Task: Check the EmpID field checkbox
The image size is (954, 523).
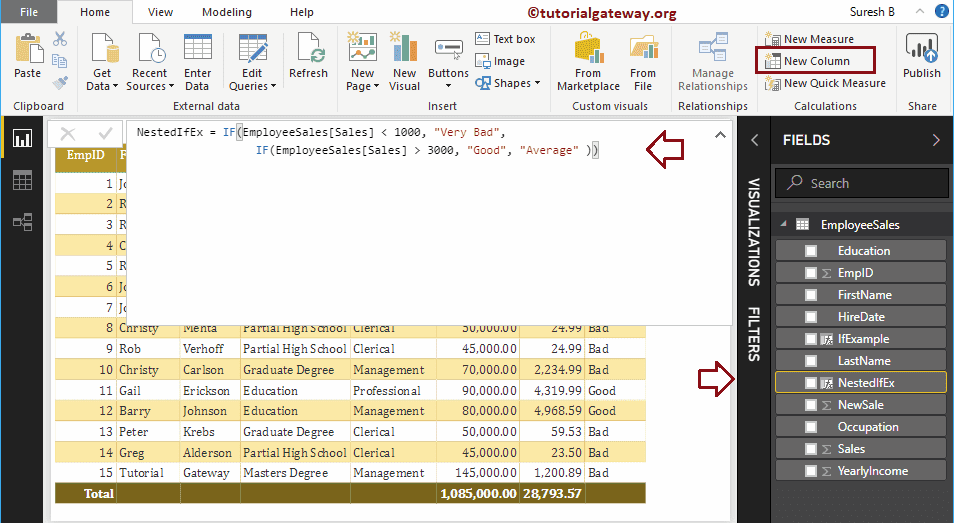Action: click(811, 272)
